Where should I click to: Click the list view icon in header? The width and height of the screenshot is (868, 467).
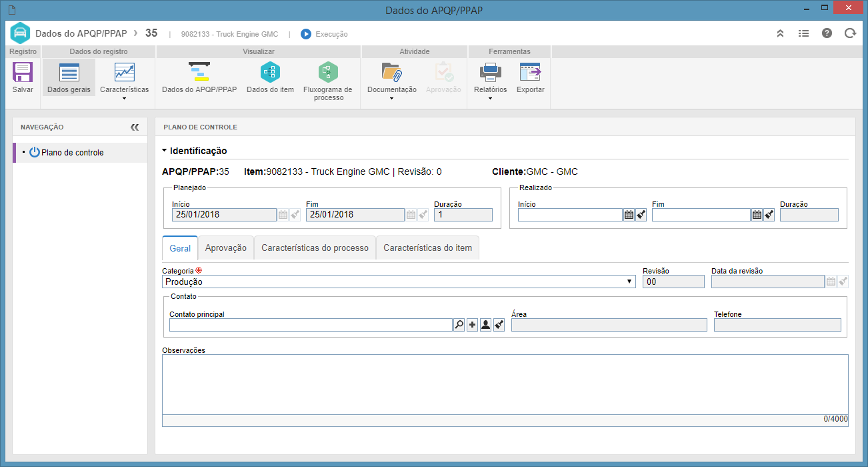(803, 33)
